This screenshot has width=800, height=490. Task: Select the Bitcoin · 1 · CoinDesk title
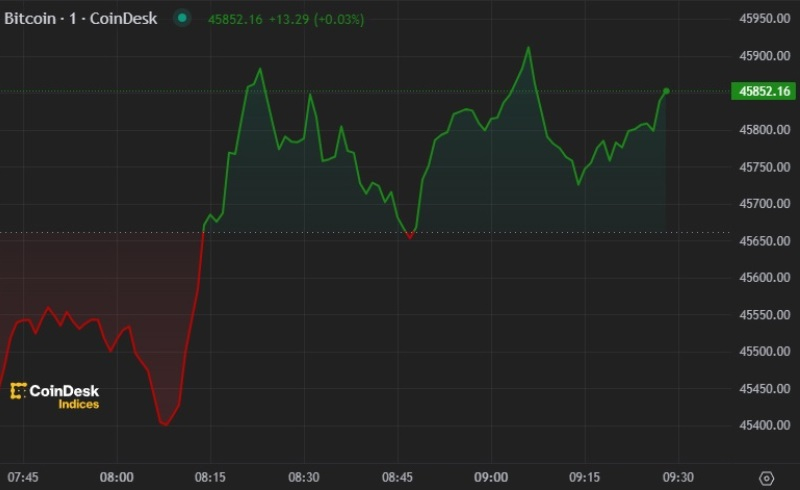[x=80, y=19]
